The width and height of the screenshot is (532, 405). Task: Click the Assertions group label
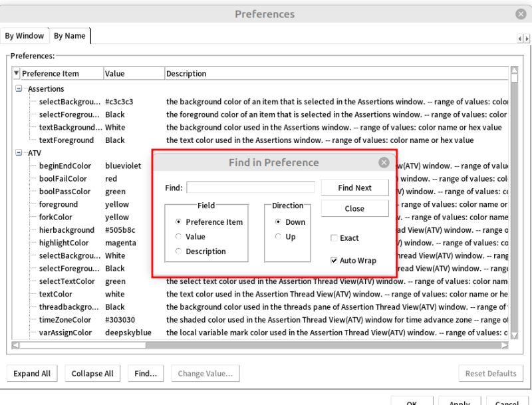(x=46, y=89)
